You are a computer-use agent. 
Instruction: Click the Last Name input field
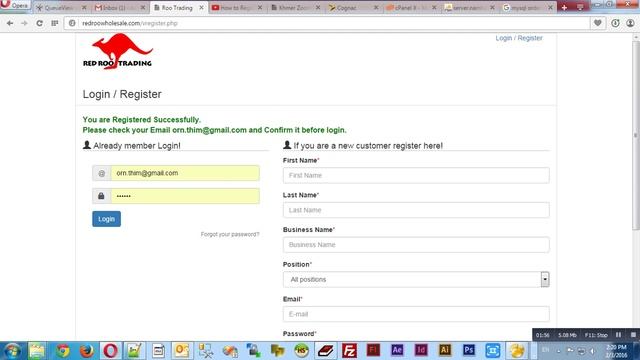point(416,210)
